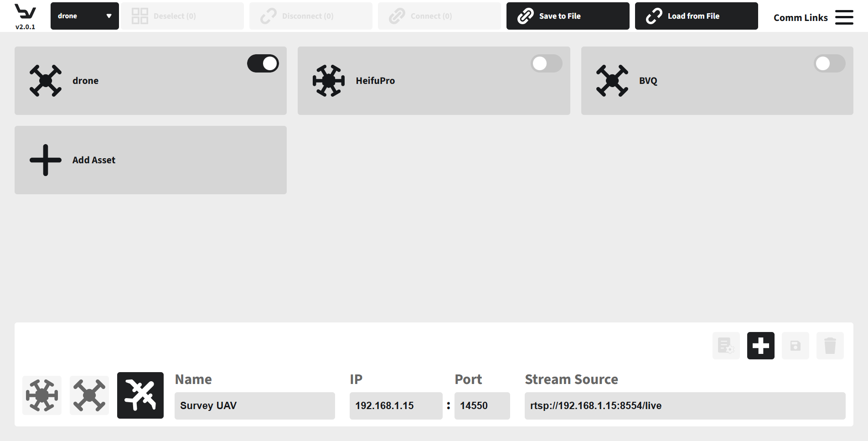Disable the toggle on the drone asset
The height and width of the screenshot is (441, 868).
(x=263, y=63)
